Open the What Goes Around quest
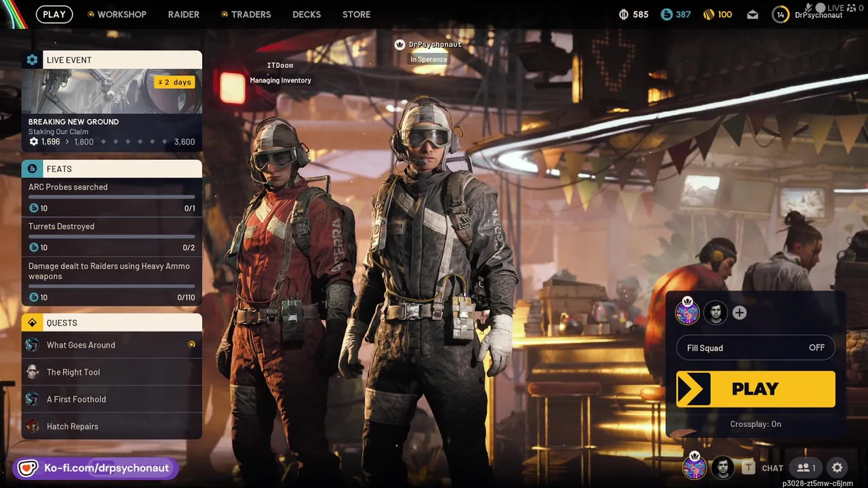 pyautogui.click(x=112, y=345)
